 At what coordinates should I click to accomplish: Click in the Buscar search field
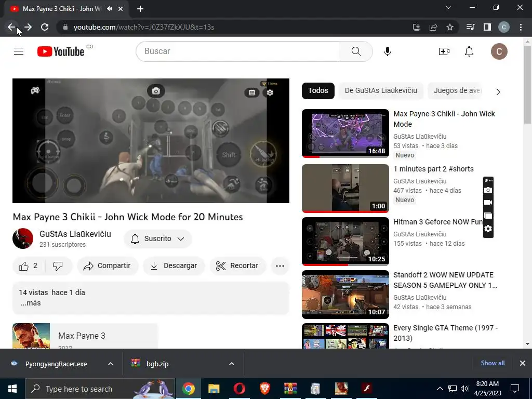tap(238, 51)
